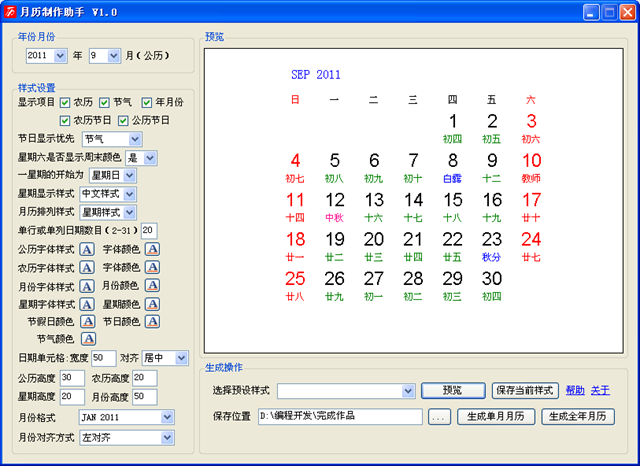Toggle the 农历节日 checkbox

64,121
